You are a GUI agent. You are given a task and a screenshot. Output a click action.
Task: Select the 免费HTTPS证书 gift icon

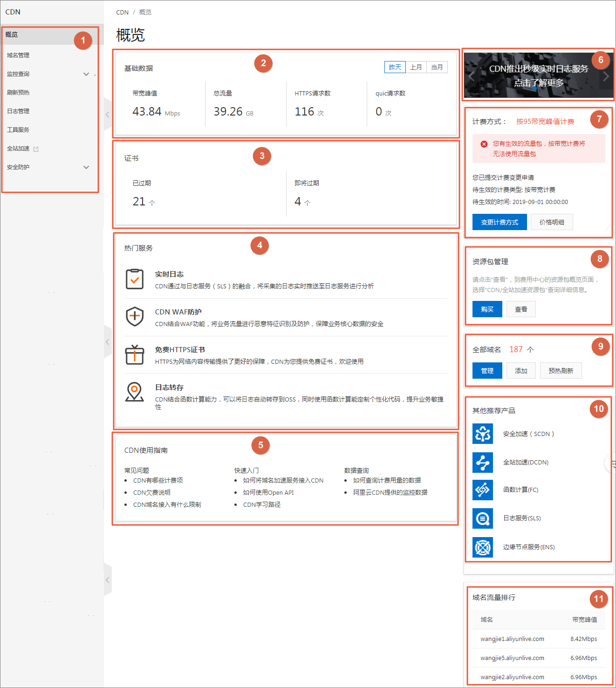135,354
